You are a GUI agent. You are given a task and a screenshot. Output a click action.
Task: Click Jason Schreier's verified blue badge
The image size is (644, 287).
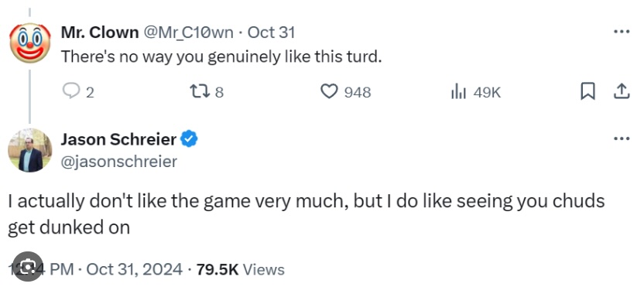coord(190,139)
